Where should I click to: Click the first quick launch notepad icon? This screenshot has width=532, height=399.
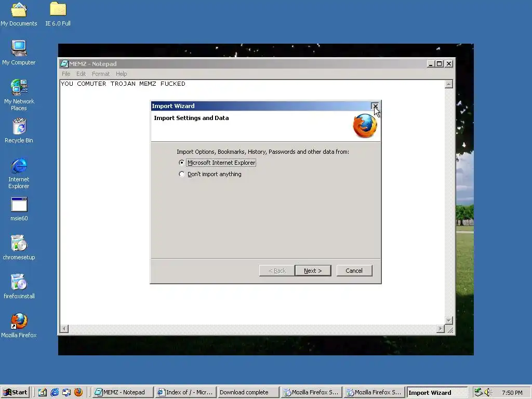[x=43, y=392]
